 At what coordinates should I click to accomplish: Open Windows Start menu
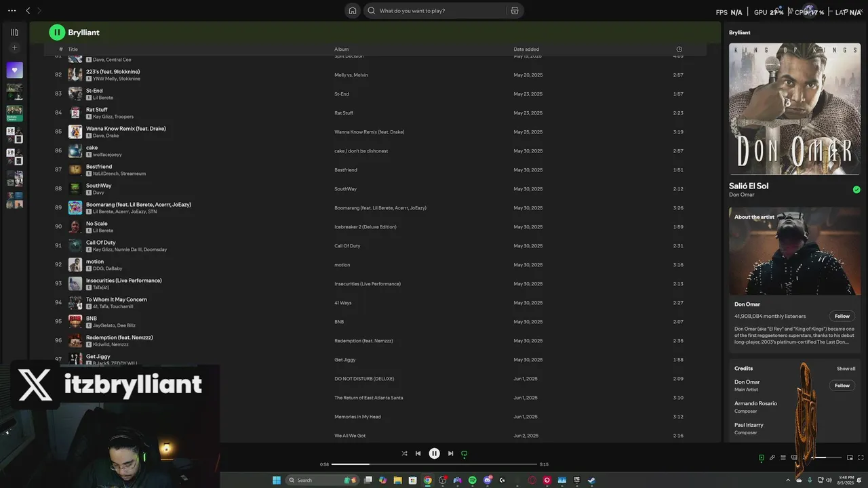point(277,480)
